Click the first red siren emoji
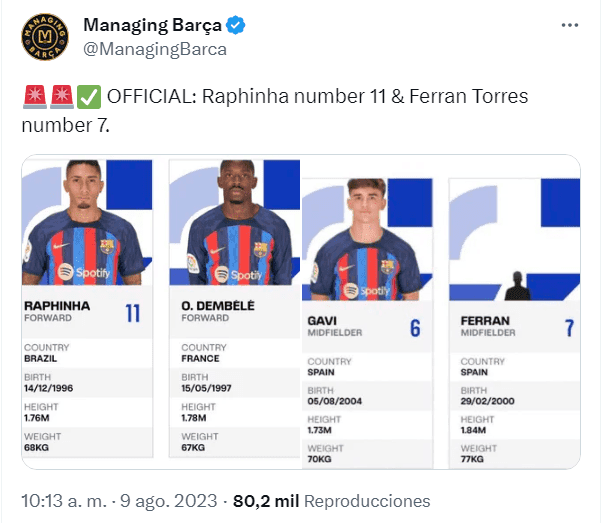Screen dimensions: 605x523 (33, 97)
